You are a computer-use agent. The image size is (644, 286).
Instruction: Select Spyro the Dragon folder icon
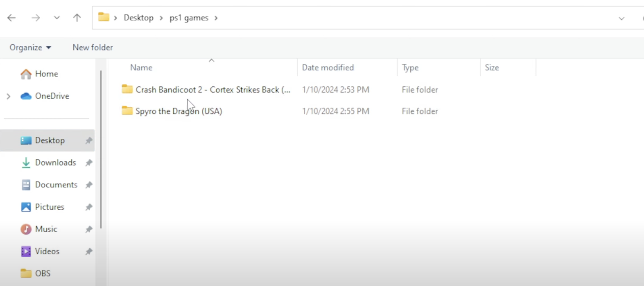(x=127, y=111)
